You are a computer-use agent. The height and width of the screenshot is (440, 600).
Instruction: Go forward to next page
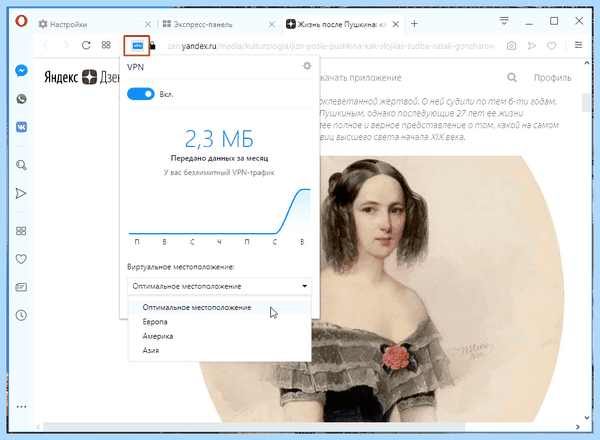pos(66,46)
